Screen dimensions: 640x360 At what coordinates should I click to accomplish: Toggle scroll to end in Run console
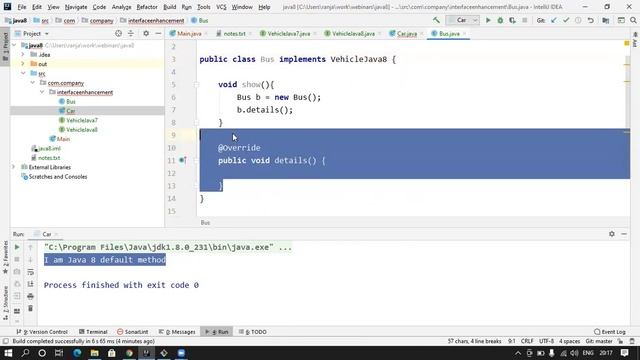click(30, 284)
